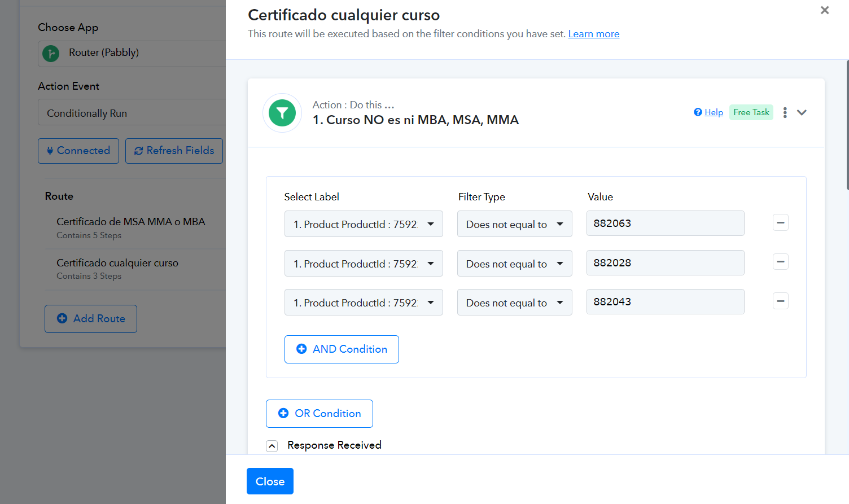Screen dimensions: 849x504
Task: Close the route panel with X
Action: tap(825, 10)
